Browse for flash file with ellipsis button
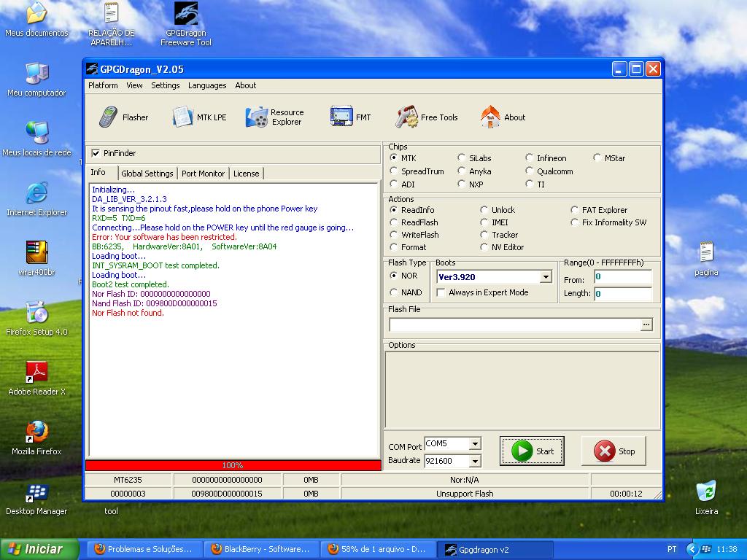 pos(646,324)
